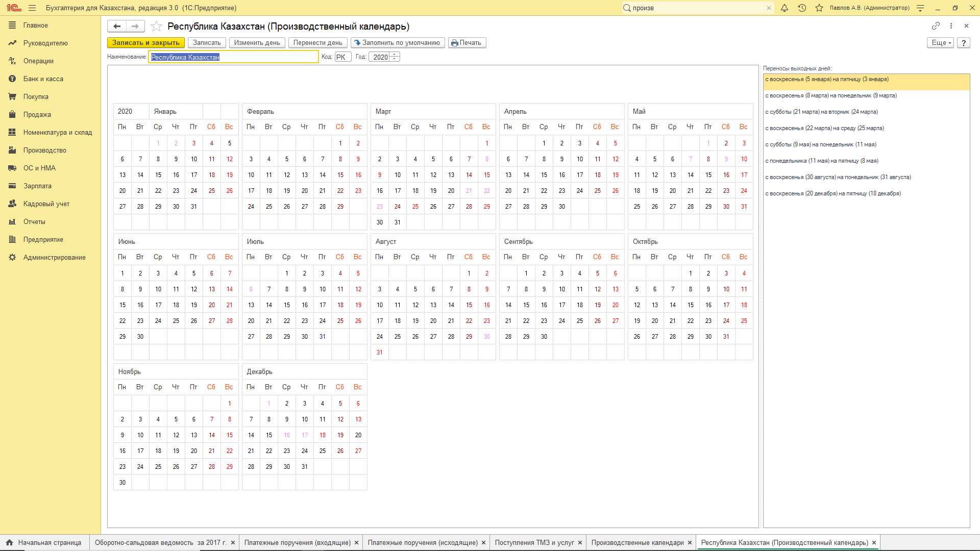980x551 pixels.
Task: Click the Наименование input field
Action: click(x=233, y=57)
